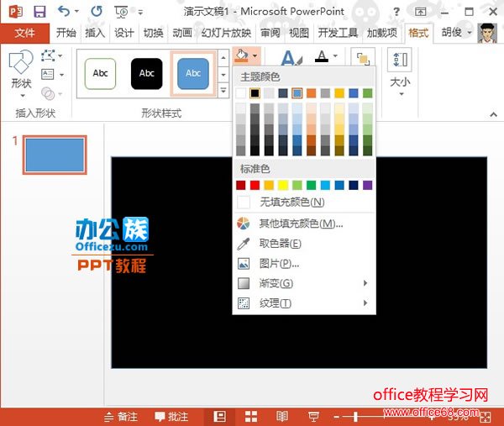Screen dimensions: 504x426
Task: Apply white outlined Abc shape style
Action: pos(100,74)
